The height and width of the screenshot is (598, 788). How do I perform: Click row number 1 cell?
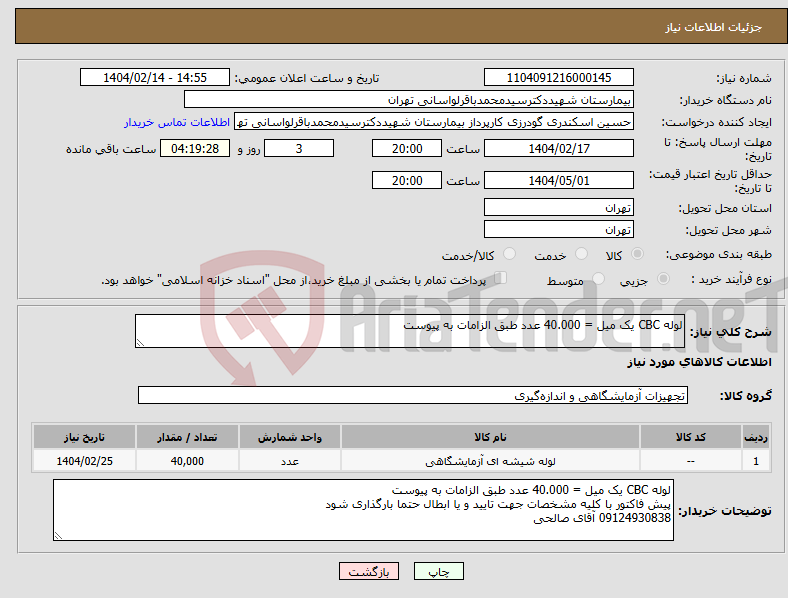coord(756,461)
